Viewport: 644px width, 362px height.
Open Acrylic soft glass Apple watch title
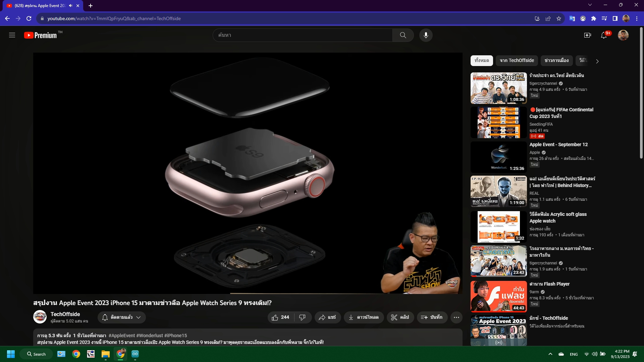point(558,218)
